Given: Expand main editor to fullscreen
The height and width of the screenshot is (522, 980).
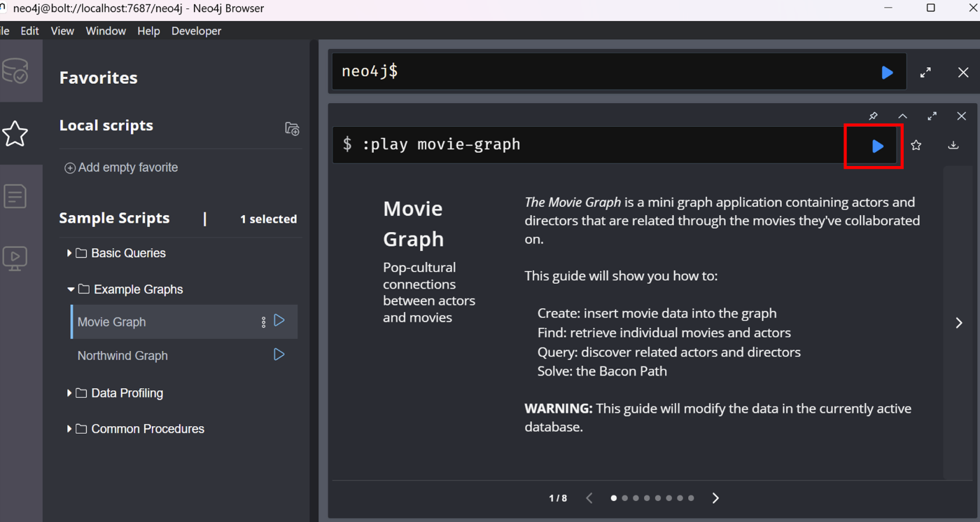Looking at the screenshot, I should point(925,72).
